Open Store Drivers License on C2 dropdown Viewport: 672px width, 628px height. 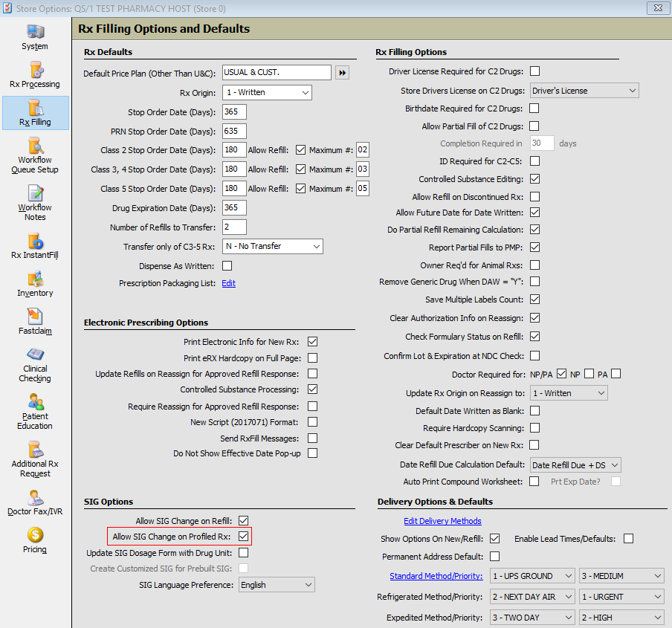point(584,91)
